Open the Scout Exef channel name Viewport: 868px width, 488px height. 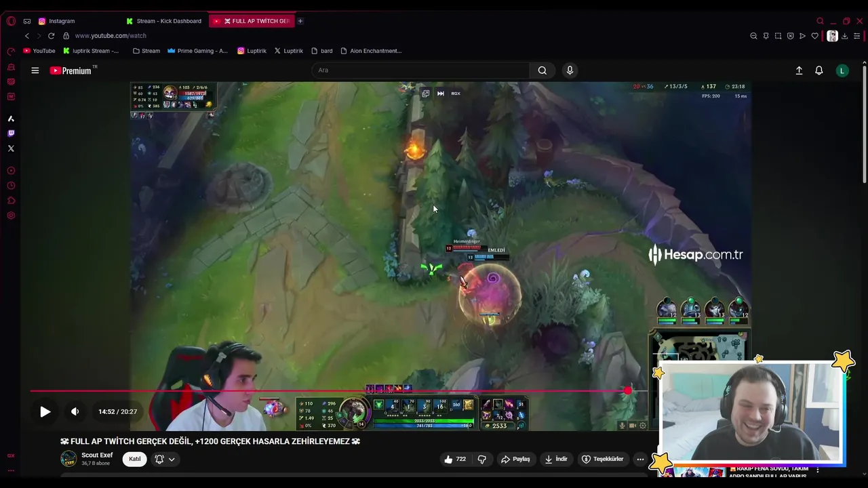97,455
